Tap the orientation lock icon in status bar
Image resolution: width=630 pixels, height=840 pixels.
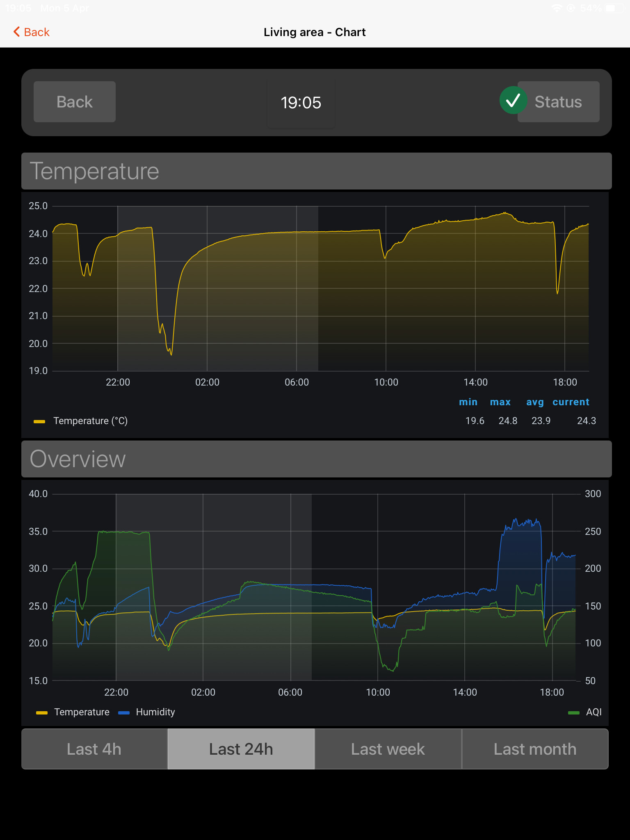[x=571, y=8]
